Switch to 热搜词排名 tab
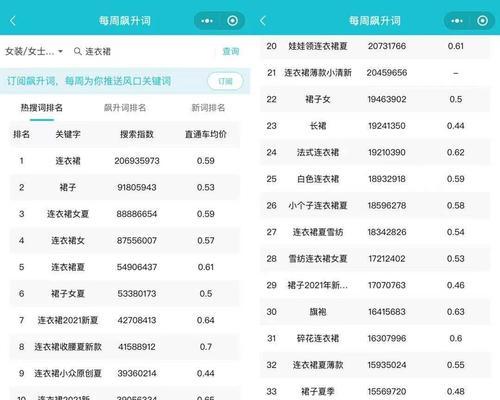This screenshot has height=400, width=500. (42, 108)
